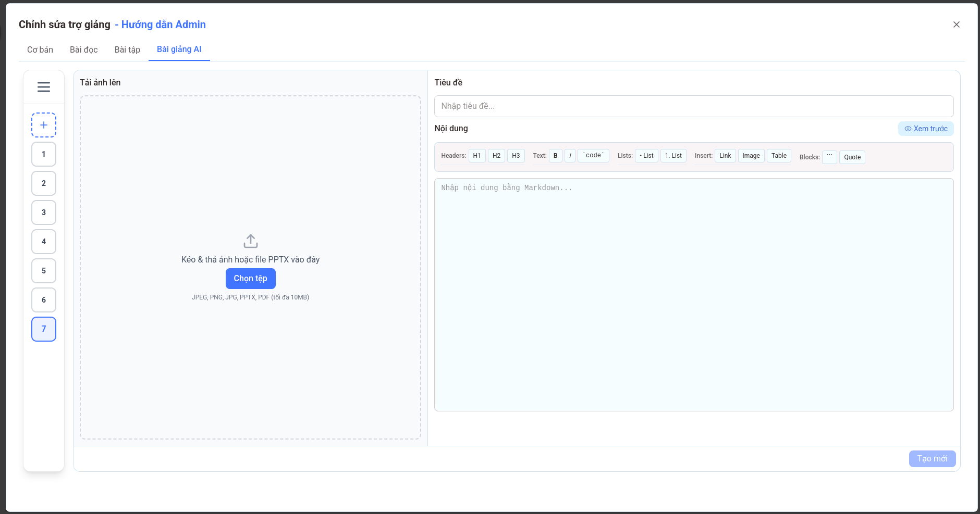Apply italic text formatting

[x=570, y=156]
